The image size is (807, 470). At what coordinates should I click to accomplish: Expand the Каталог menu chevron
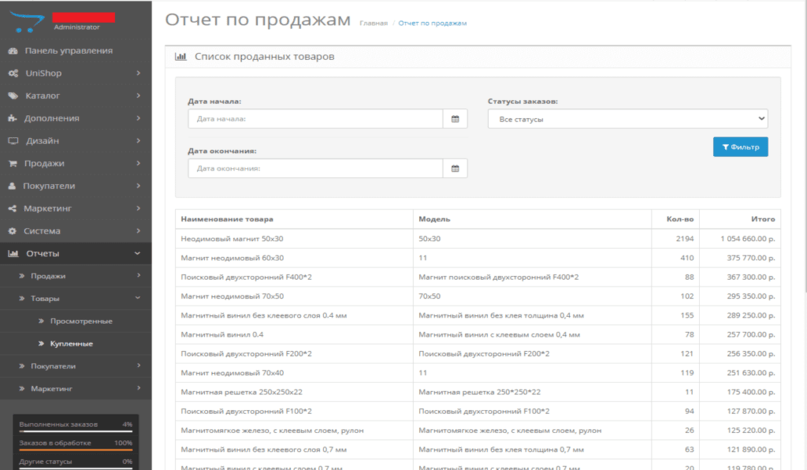(138, 96)
